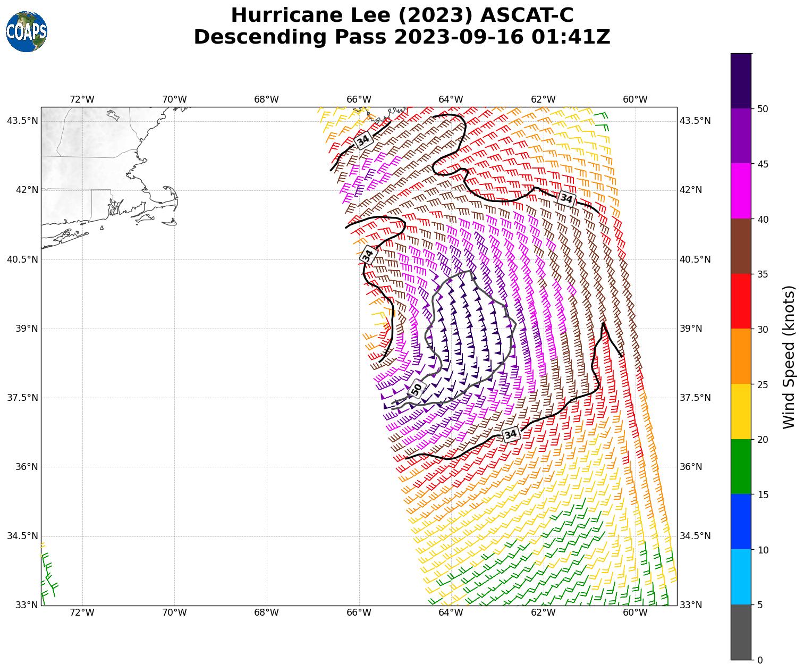Screen dimensions: 804x672
Task: Click the "68°W" label on the bottom axis
Action: (x=266, y=612)
